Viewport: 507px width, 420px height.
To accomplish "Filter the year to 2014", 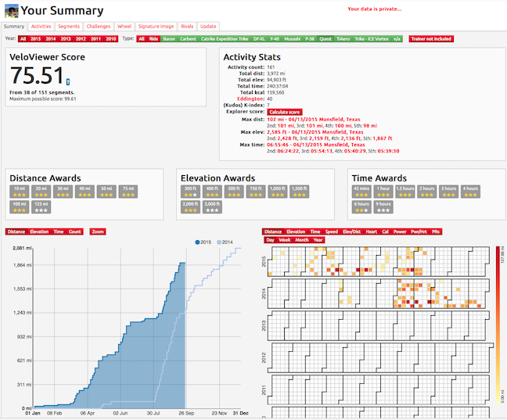I will click(50, 39).
